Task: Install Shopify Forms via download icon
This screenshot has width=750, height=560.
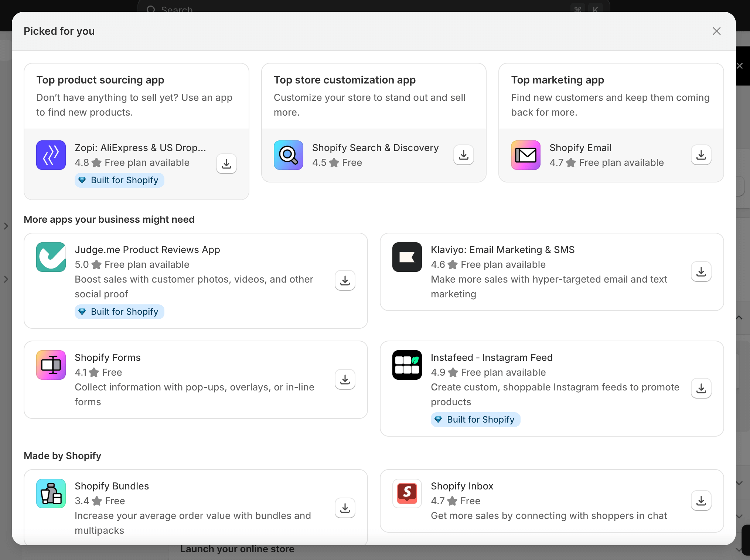Action: pyautogui.click(x=345, y=379)
